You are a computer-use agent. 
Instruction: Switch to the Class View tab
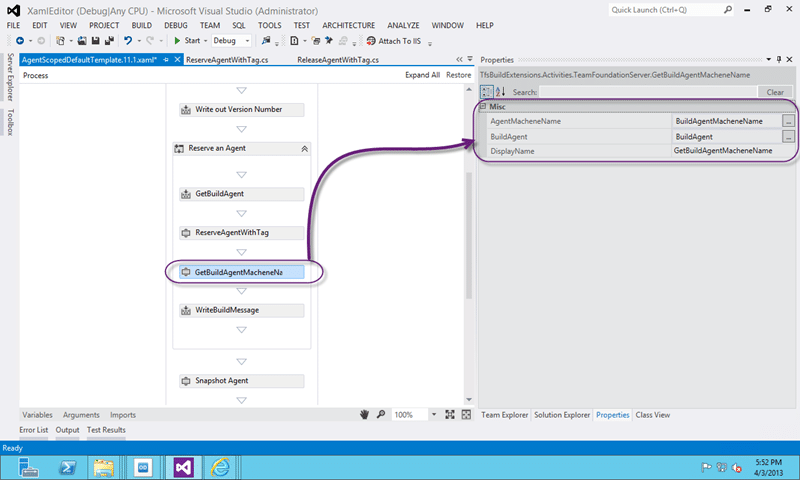(x=653, y=415)
